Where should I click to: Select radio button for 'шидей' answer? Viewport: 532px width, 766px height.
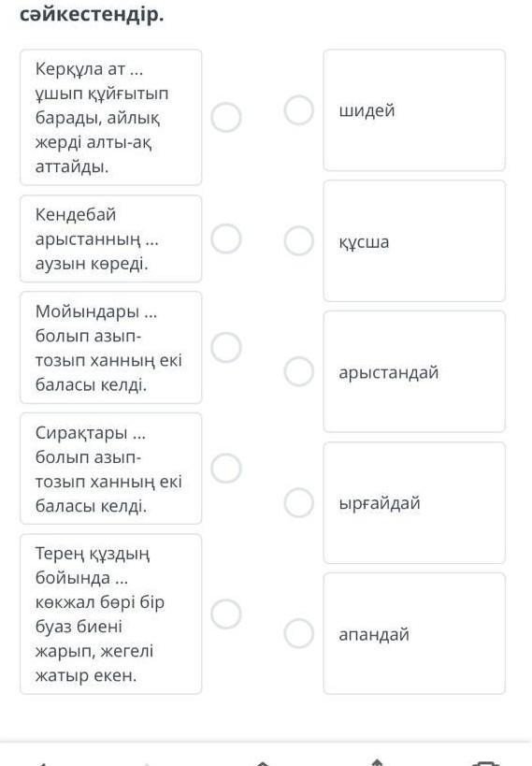coord(299,110)
